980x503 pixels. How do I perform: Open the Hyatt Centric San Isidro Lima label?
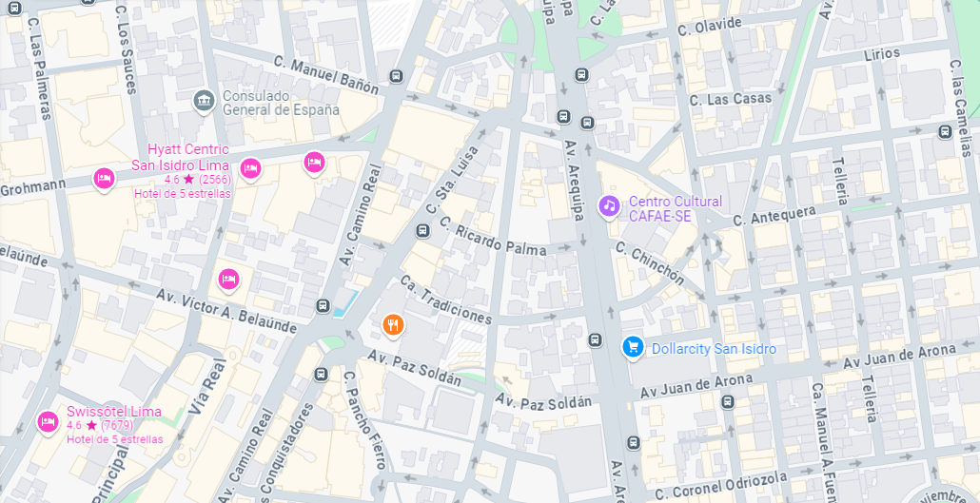[181, 158]
